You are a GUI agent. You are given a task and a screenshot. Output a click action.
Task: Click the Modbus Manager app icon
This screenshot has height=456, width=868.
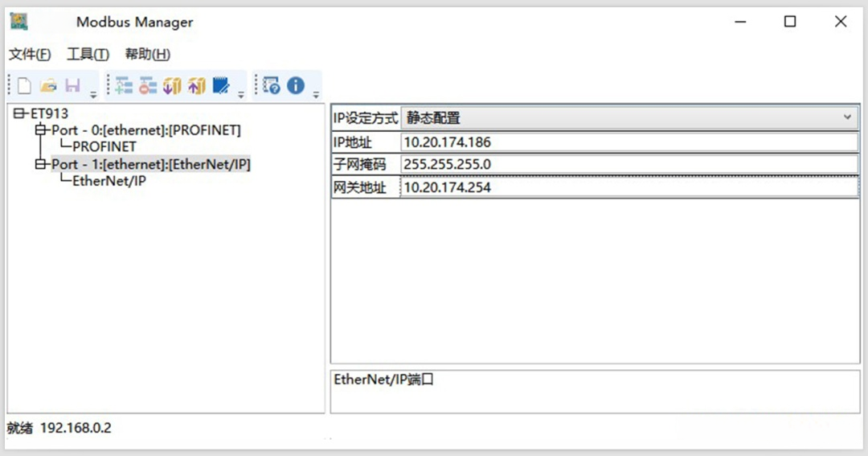(18, 22)
